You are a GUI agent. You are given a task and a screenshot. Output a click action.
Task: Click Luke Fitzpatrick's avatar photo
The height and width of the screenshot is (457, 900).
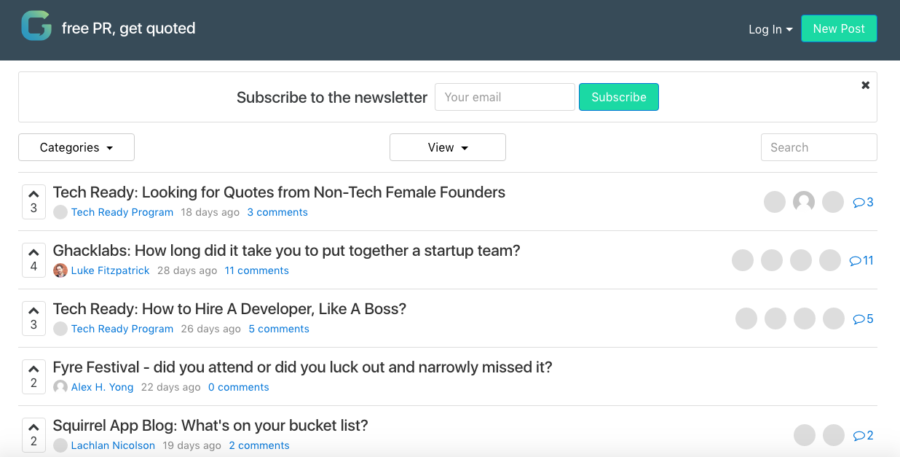pyautogui.click(x=60, y=270)
